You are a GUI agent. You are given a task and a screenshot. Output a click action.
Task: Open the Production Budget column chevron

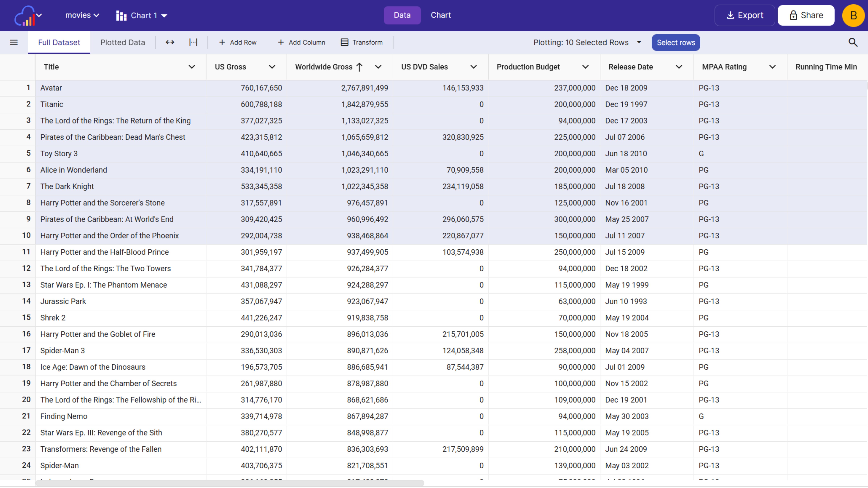585,67
